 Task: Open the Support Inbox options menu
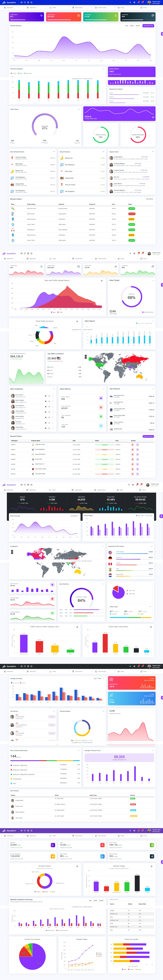pyautogui.click(x=153, y=152)
